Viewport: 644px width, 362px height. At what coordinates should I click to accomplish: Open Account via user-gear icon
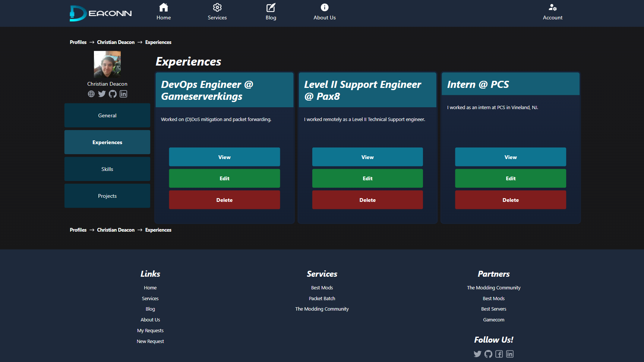click(x=553, y=7)
